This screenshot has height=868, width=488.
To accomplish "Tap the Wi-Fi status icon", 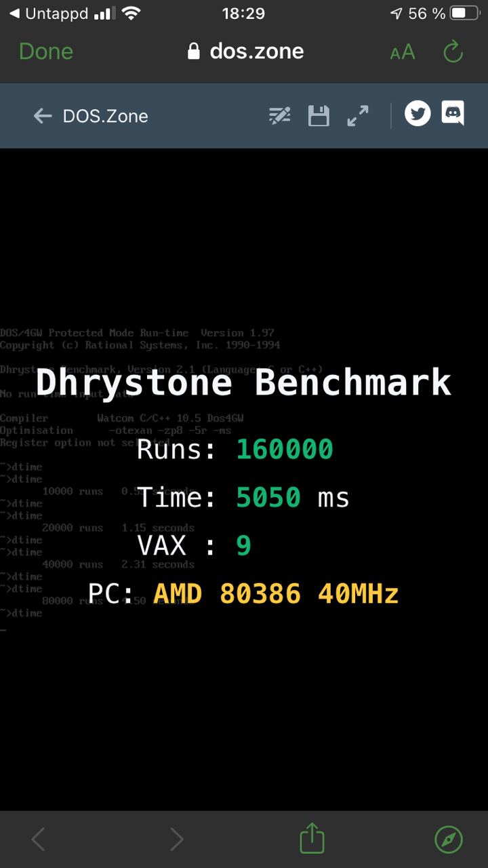I will click(131, 14).
